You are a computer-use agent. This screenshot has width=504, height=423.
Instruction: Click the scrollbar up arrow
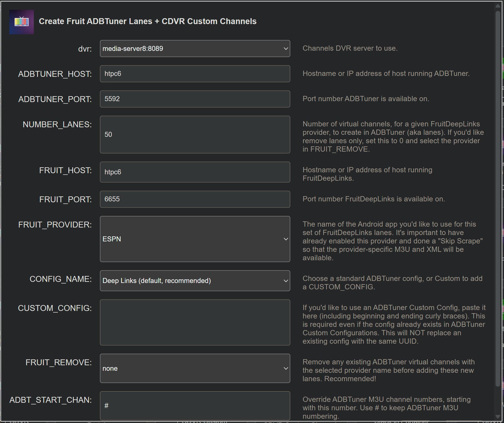498,6
